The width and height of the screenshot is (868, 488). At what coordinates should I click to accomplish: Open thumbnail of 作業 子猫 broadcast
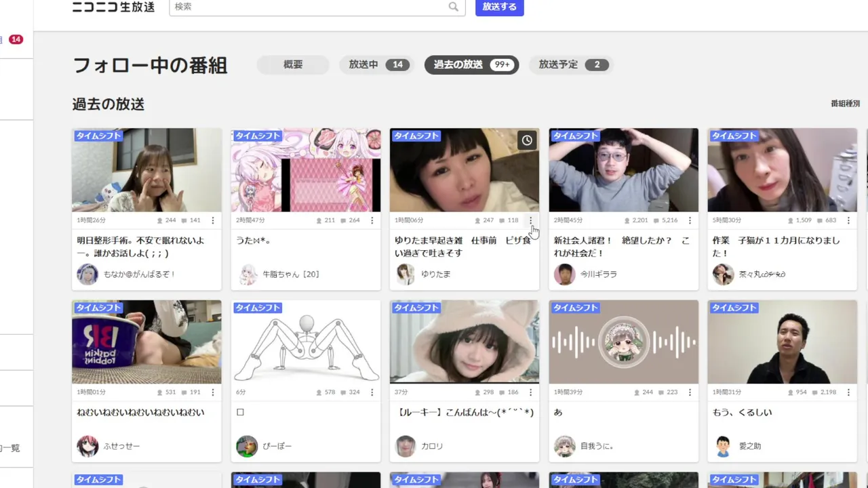pos(782,170)
